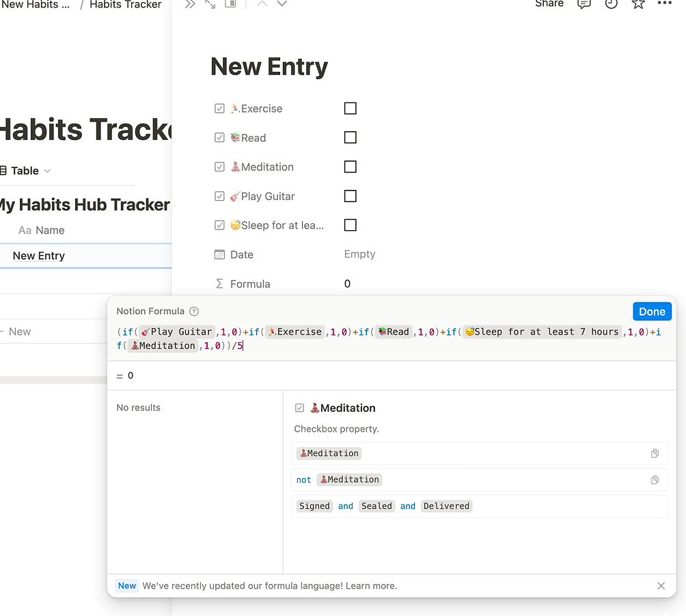Click the Done button to save the formula
The height and width of the screenshot is (616, 686).
click(651, 311)
